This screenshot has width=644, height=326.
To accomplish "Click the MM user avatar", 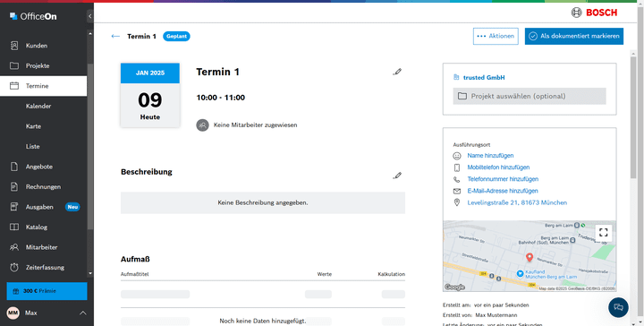I will (x=13, y=313).
